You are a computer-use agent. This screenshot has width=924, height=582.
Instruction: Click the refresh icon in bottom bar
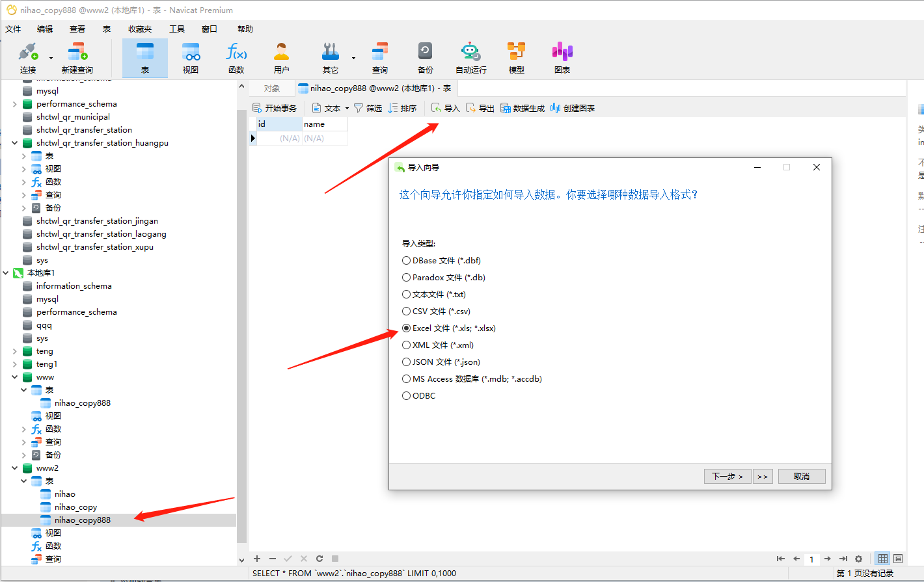coord(319,559)
